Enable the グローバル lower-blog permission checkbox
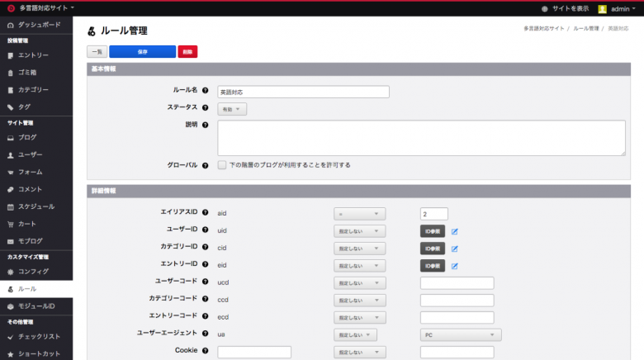644x360 pixels. pyautogui.click(x=222, y=165)
